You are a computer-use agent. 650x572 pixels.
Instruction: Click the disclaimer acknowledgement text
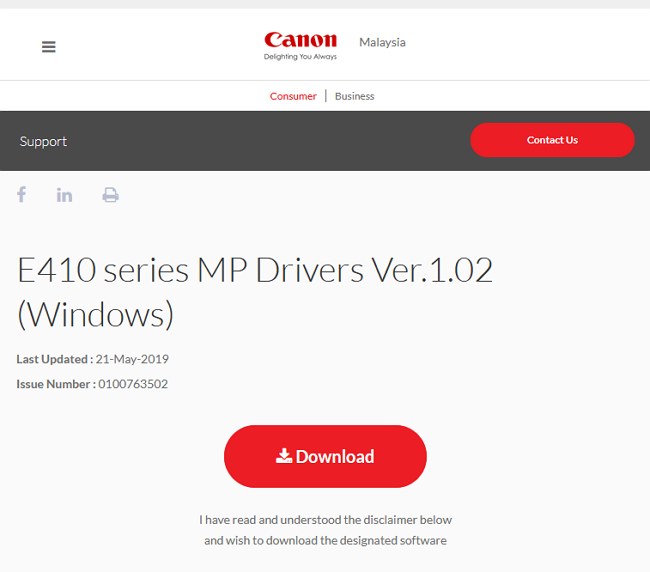(x=325, y=530)
